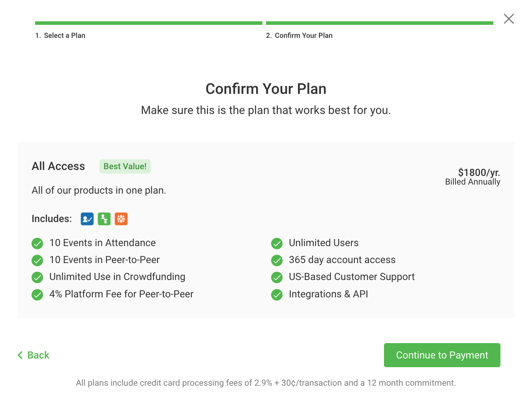The image size is (532, 407).
Task: Click the Best Value! badge
Action: coord(125,166)
